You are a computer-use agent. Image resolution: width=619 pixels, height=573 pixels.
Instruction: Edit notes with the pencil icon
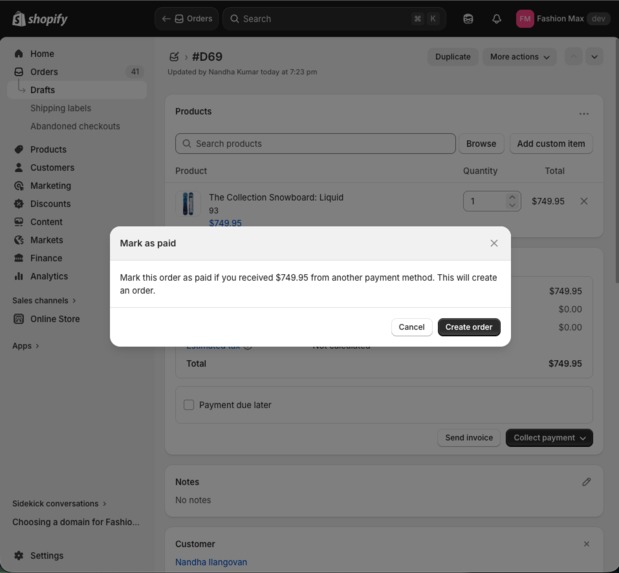point(586,482)
